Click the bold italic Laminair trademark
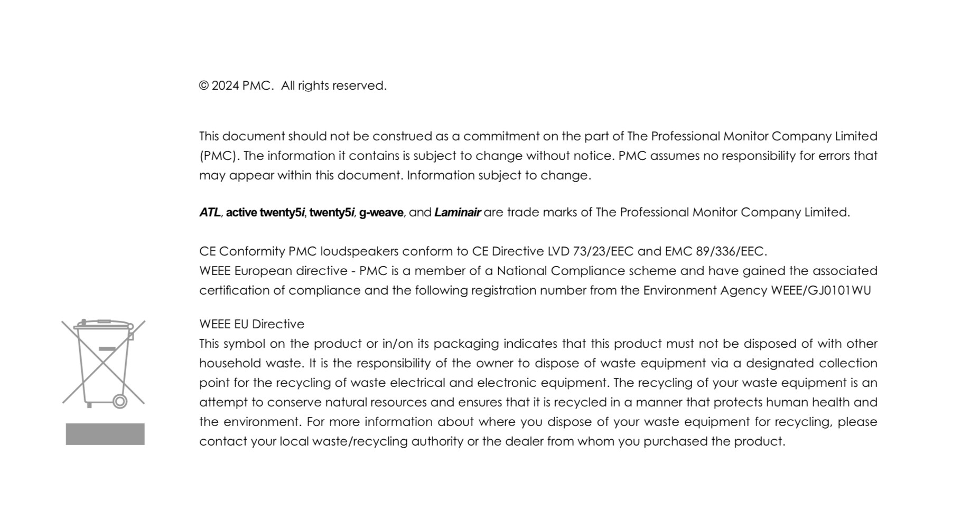The width and height of the screenshot is (980, 511). pyautogui.click(x=457, y=212)
